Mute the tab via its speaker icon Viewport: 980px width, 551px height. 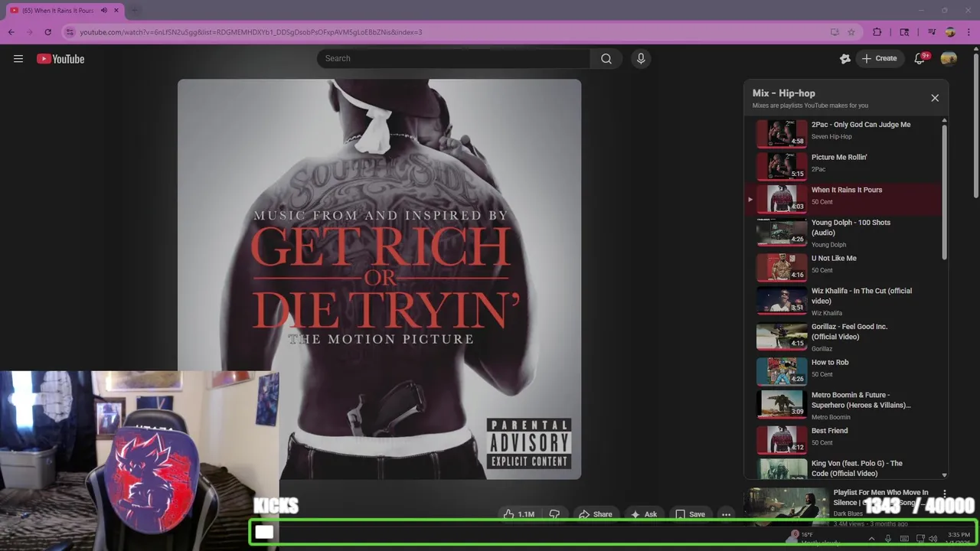point(104,11)
